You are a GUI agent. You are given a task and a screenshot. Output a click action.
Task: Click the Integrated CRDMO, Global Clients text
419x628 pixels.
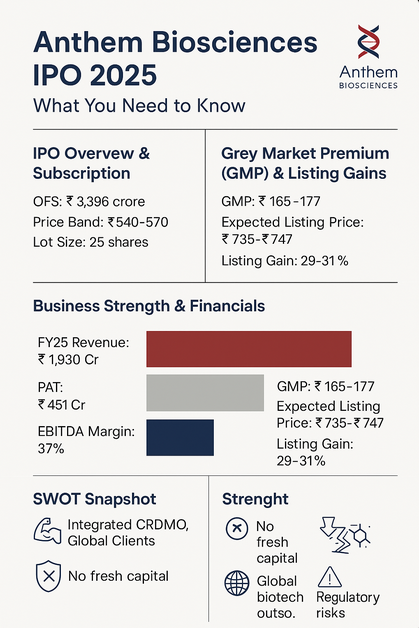(128, 532)
